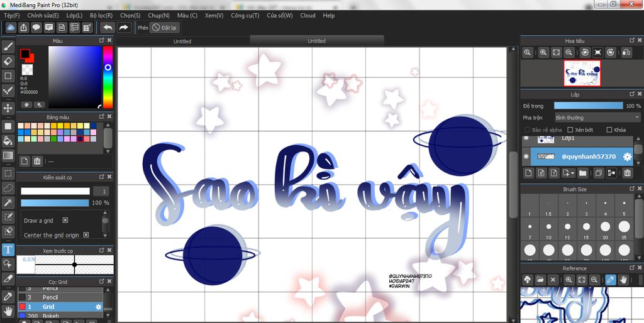The image size is (644, 323).
Task: Select the Magic Wand tool
Action: [8, 202]
